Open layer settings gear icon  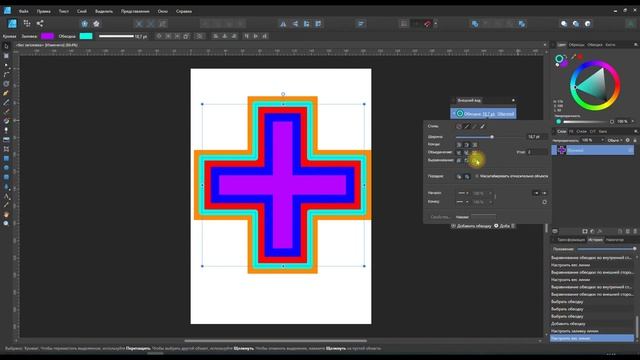click(628, 140)
